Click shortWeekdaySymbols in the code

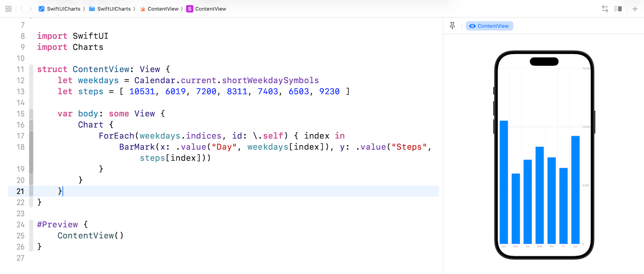pyautogui.click(x=270, y=81)
